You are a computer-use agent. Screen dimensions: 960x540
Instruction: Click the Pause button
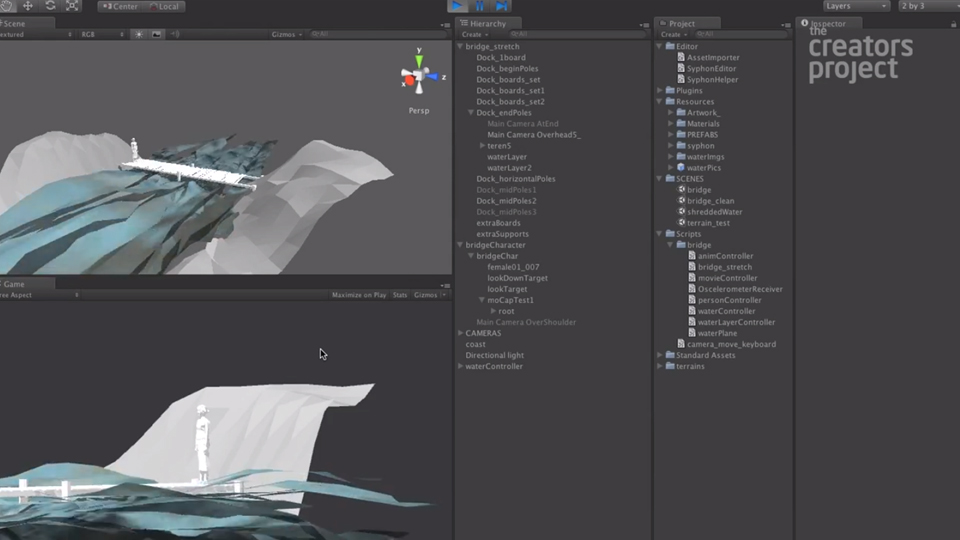tap(479, 6)
